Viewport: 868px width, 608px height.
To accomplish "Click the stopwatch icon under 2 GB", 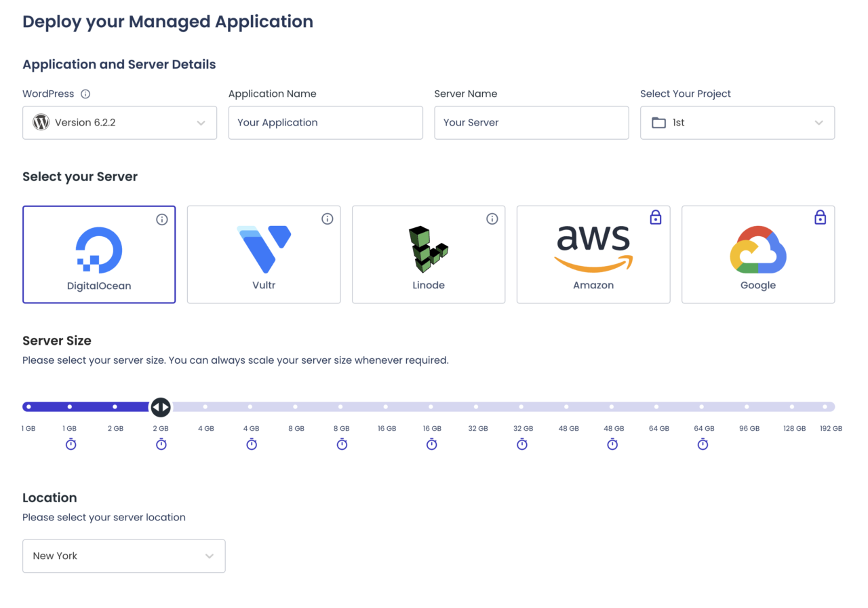I will click(161, 444).
